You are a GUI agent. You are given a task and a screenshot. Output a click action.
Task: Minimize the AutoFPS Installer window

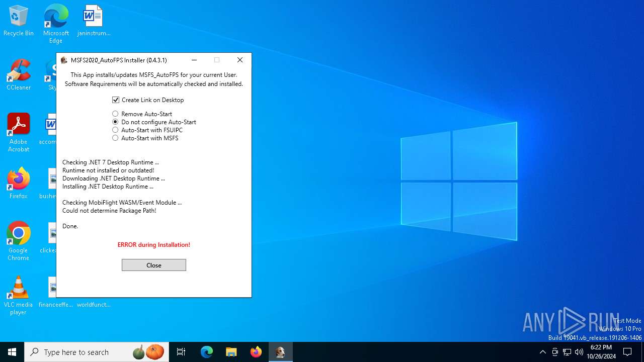click(x=194, y=60)
